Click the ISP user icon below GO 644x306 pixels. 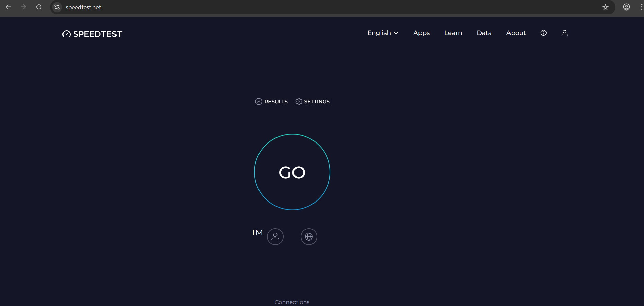coord(275,236)
